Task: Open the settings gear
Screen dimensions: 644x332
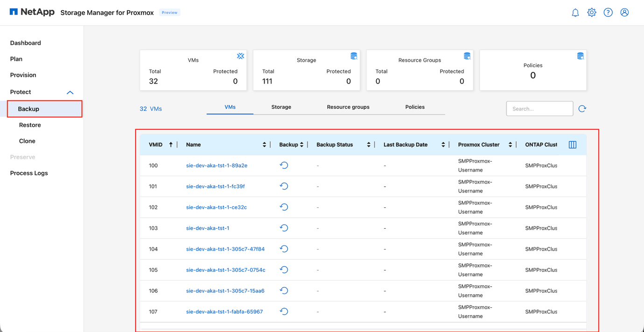Action: [591, 12]
